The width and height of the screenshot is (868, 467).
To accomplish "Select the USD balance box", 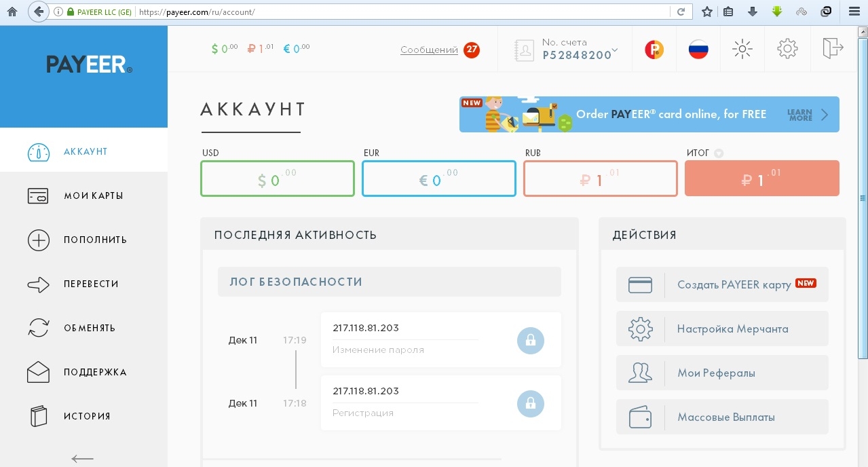I will pyautogui.click(x=278, y=179).
